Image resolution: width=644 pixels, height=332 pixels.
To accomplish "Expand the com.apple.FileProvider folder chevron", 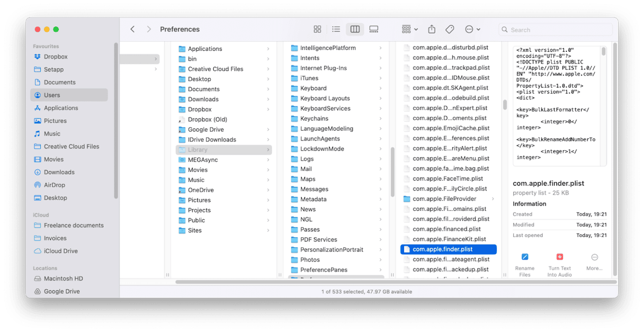I will pyautogui.click(x=493, y=199).
